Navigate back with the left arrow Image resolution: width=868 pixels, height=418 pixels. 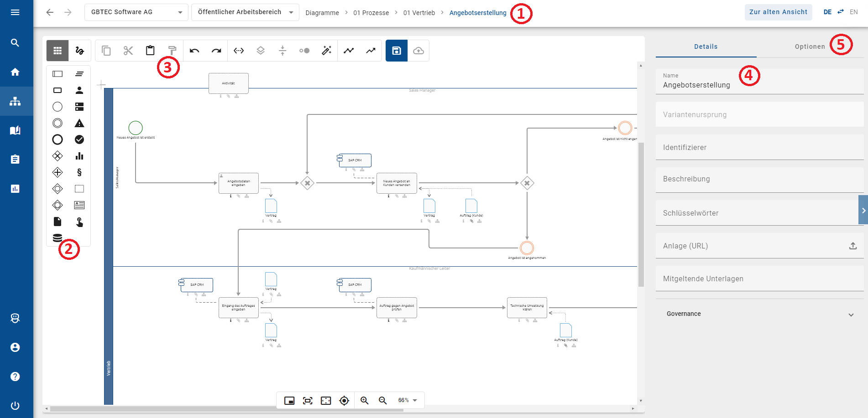(50, 12)
